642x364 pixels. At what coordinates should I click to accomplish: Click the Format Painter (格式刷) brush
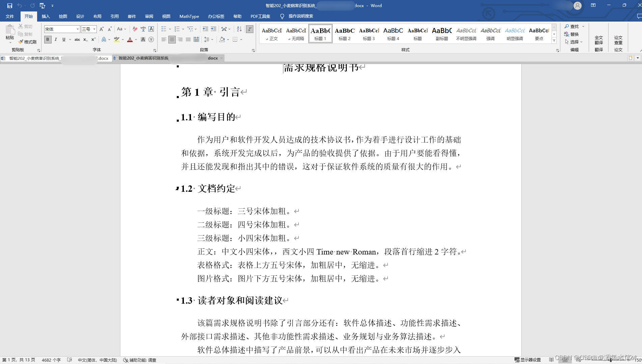(x=27, y=42)
